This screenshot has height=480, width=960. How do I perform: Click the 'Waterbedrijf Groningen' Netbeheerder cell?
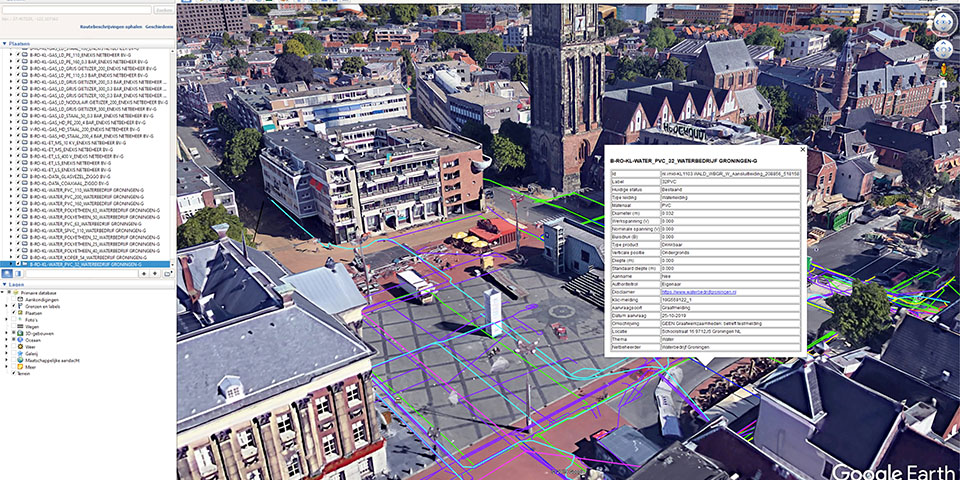coord(730,347)
